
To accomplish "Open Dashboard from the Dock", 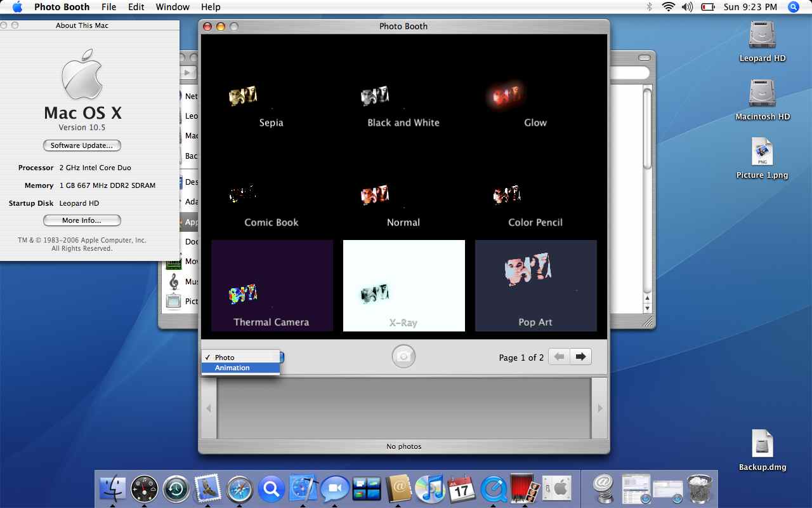I will click(x=145, y=489).
